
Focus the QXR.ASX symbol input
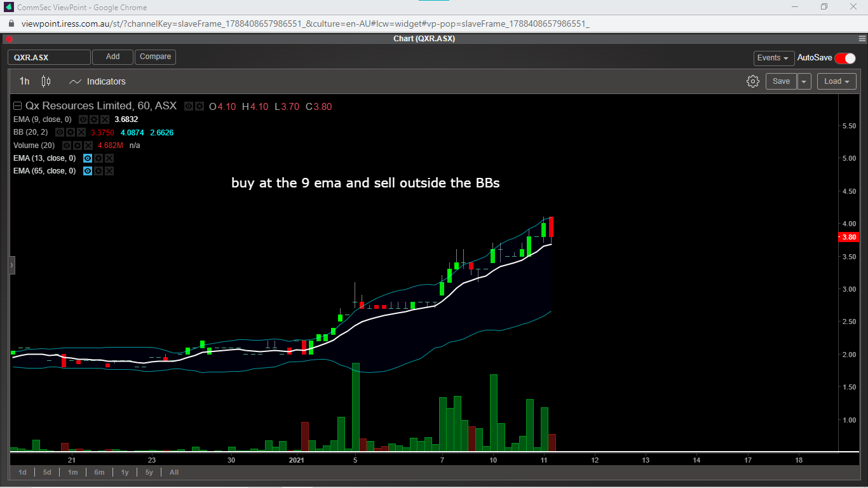49,57
